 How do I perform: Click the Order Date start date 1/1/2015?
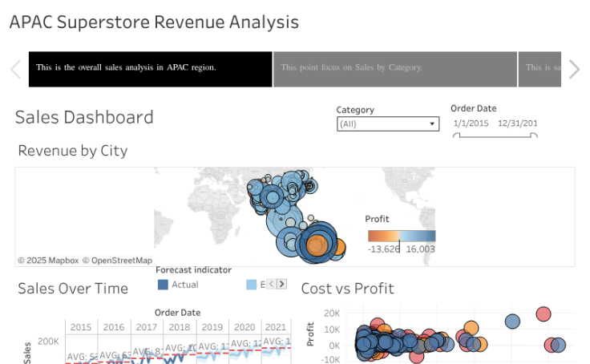tap(471, 123)
